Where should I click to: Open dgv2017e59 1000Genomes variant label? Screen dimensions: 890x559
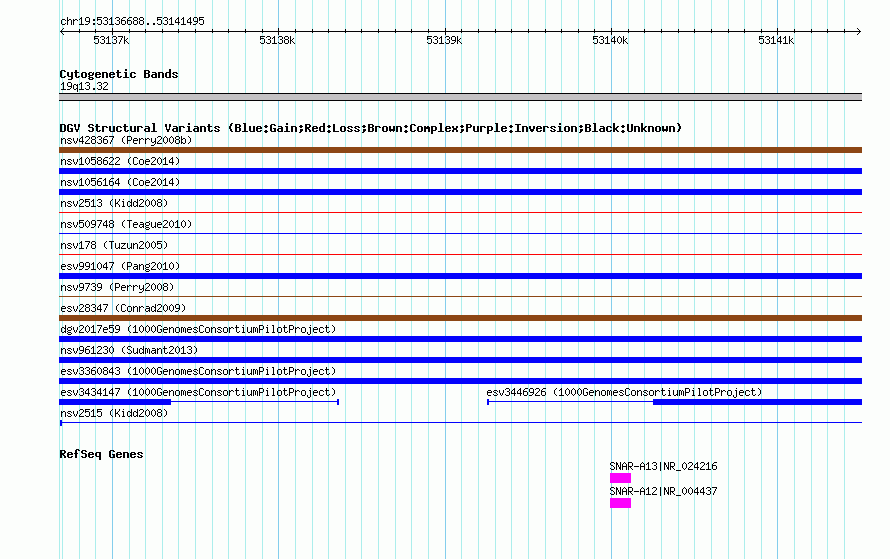coord(198,329)
